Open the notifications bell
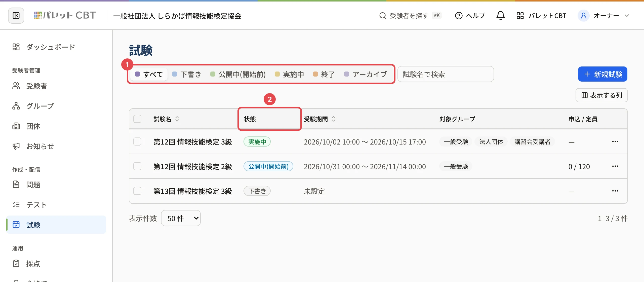 (500, 16)
